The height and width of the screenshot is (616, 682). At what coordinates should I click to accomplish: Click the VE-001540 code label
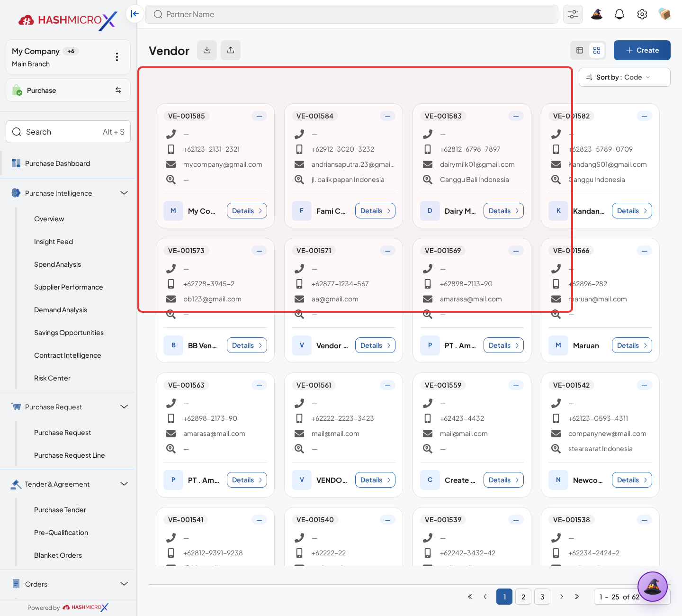315,520
